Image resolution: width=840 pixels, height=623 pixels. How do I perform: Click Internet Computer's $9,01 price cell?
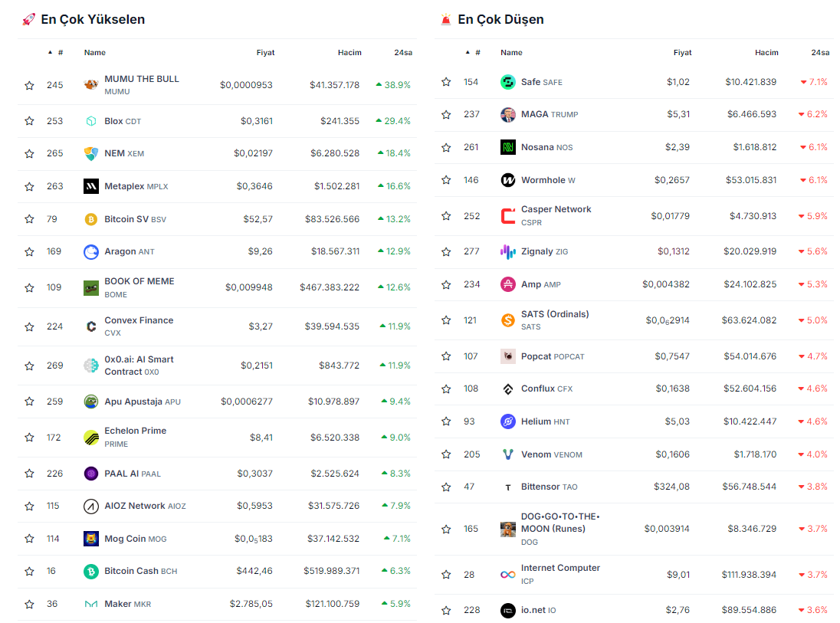click(x=678, y=574)
